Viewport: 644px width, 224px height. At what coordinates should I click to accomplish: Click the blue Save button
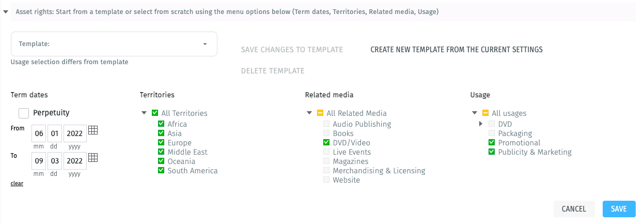pos(619,209)
